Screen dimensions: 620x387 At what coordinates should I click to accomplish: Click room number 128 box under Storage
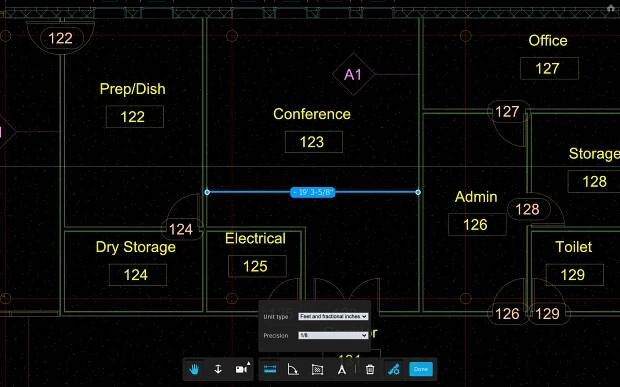(x=594, y=181)
